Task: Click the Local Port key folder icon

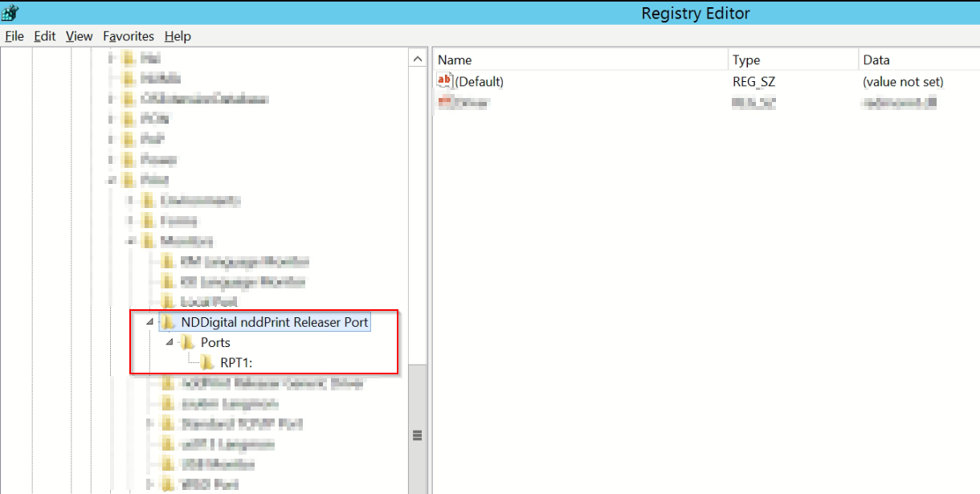Action: tap(165, 301)
